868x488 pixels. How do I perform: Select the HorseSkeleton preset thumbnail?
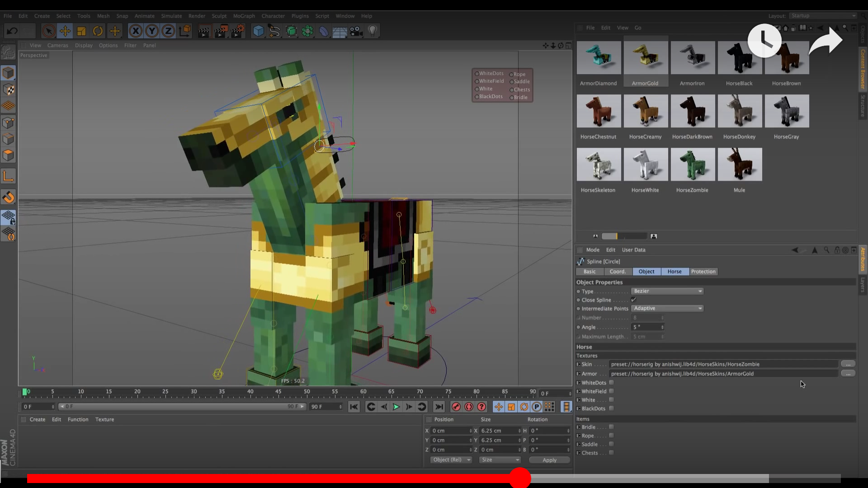pyautogui.click(x=599, y=165)
